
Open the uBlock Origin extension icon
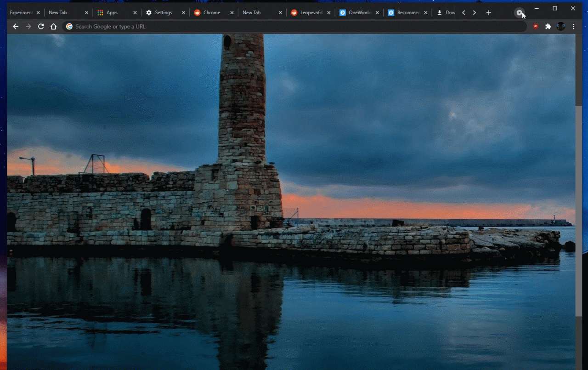[x=535, y=27]
